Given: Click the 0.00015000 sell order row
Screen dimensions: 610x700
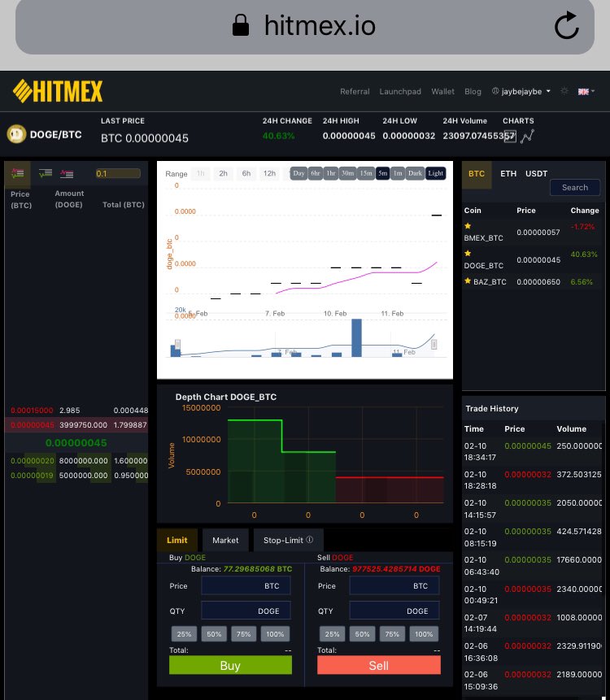Looking at the screenshot, I should (76, 411).
